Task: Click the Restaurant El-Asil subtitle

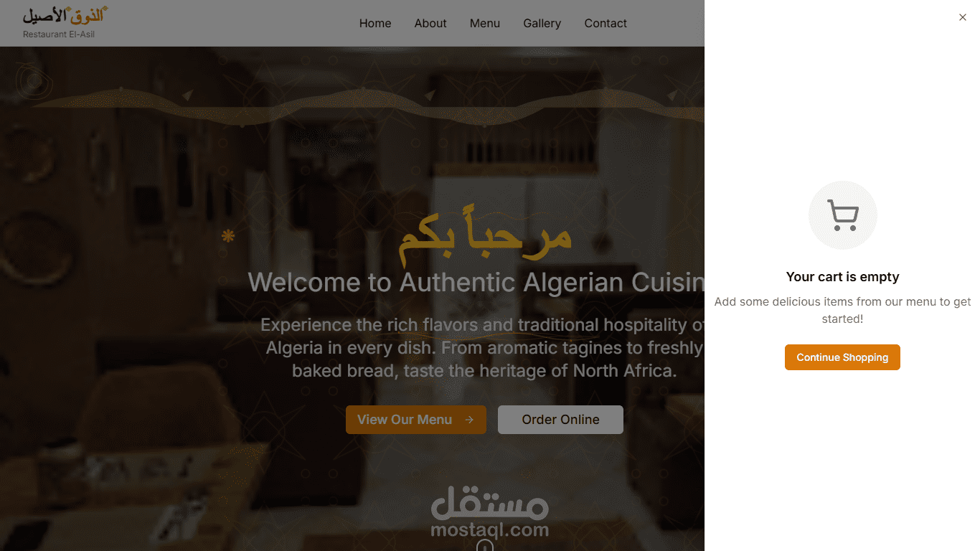Action: coord(59,34)
